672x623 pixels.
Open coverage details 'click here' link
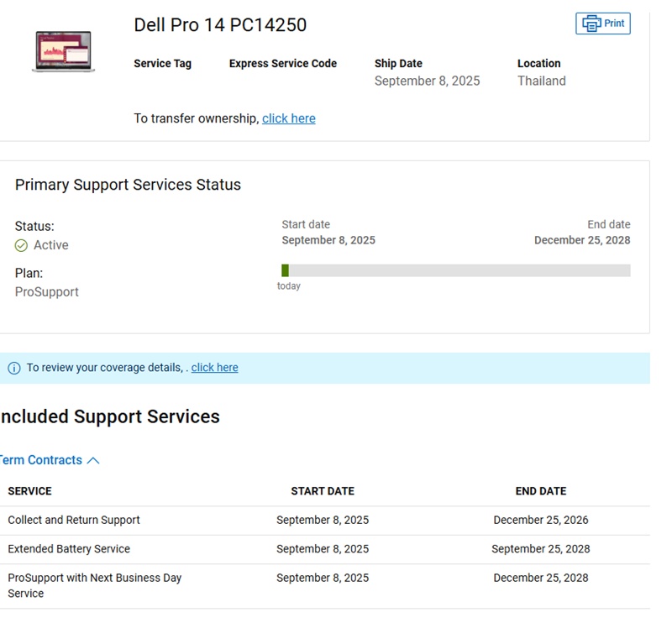click(x=214, y=368)
